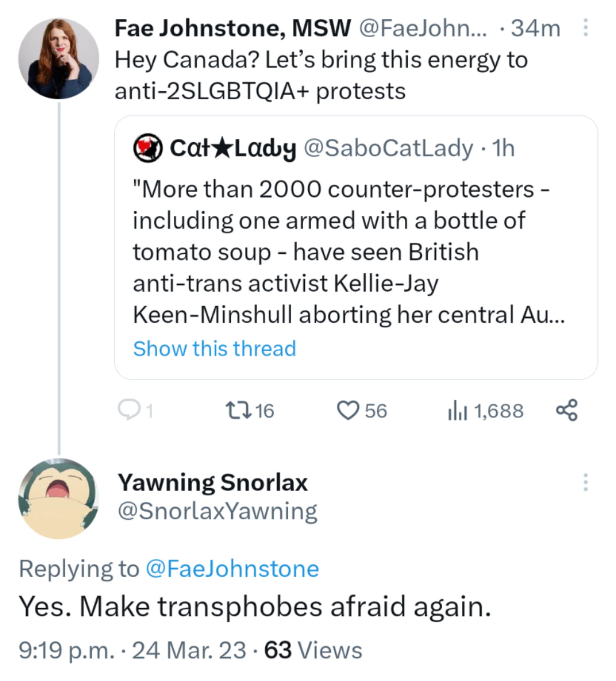Image resolution: width=616 pixels, height=681 pixels.
Task: Open the @SnorlaxYawning handle
Action: [217, 511]
